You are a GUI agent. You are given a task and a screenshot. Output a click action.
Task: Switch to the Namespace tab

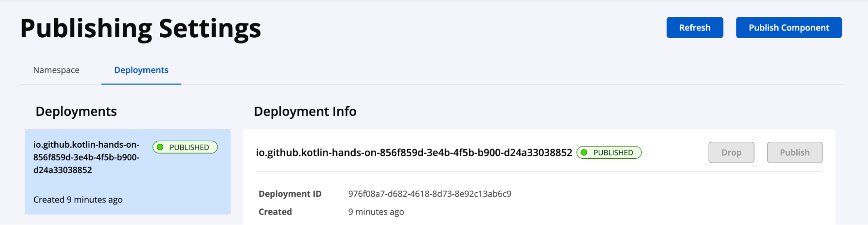(56, 70)
